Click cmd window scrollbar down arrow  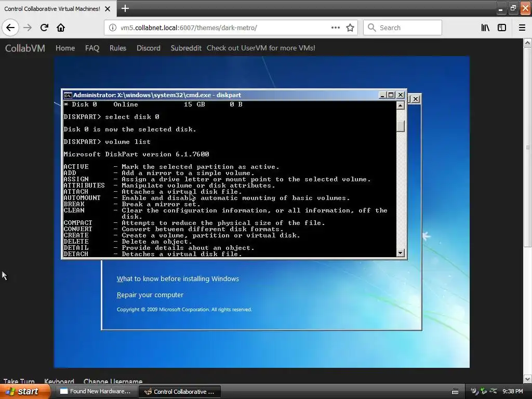coord(401,253)
